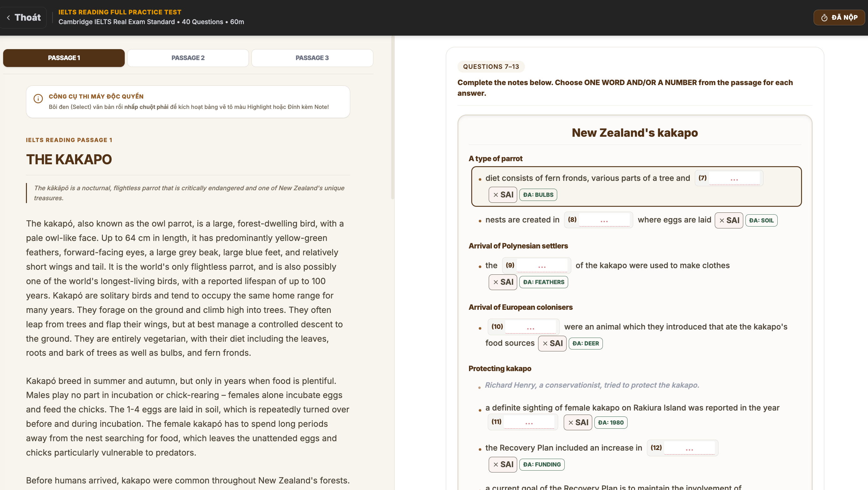Screen dimensions: 868x490
Task: Click the X icon in question 10's SAI badge
Action: pos(545,344)
